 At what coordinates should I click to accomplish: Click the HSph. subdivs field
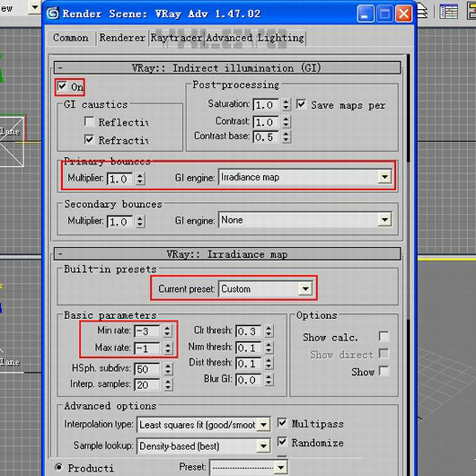[x=147, y=369]
